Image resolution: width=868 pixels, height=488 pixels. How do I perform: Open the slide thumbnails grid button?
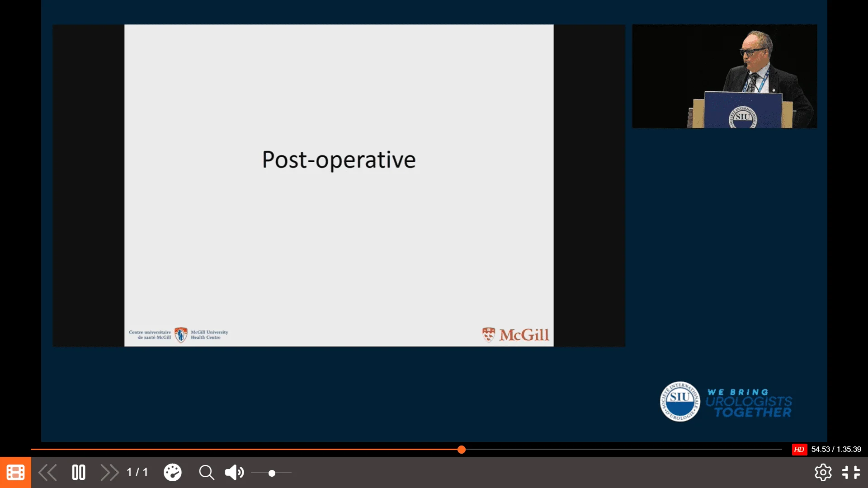(15, 473)
